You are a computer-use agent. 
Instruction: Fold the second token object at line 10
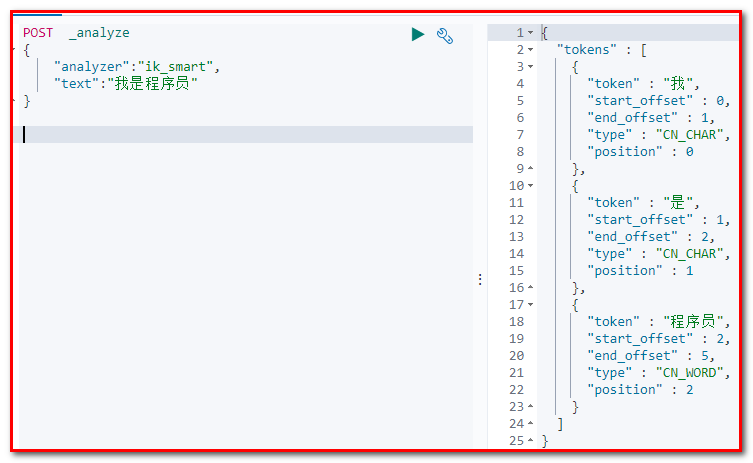point(530,186)
